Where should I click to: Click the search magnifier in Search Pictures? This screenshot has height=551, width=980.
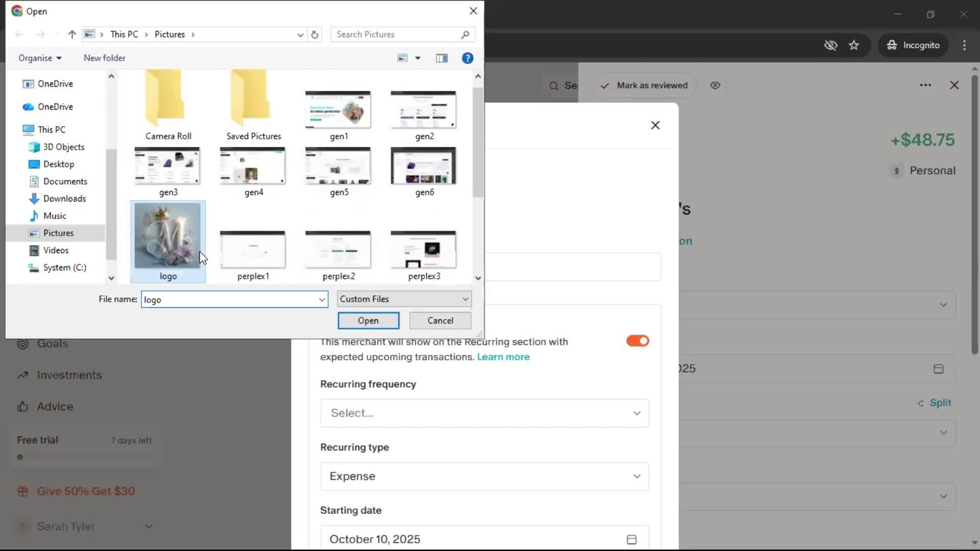pos(464,35)
